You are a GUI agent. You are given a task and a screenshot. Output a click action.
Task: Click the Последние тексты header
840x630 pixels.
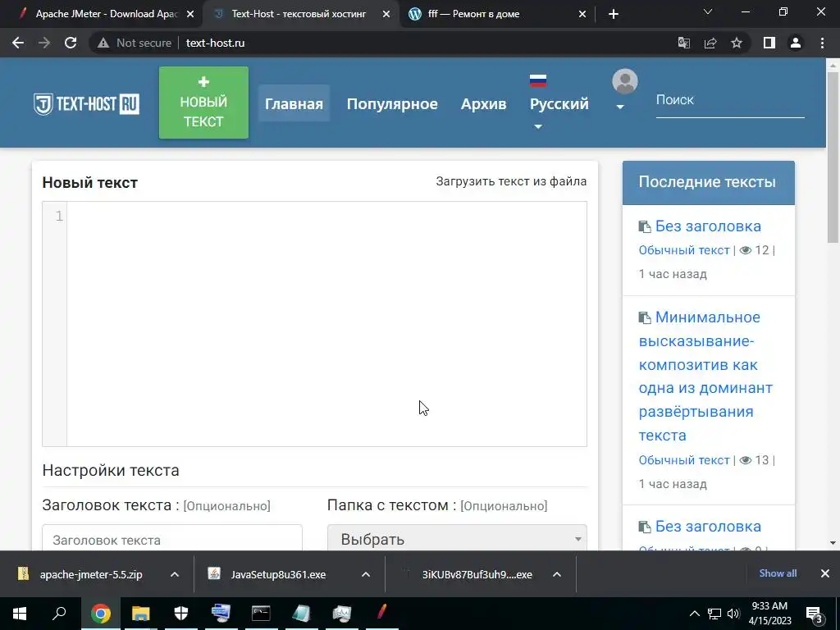708,182
